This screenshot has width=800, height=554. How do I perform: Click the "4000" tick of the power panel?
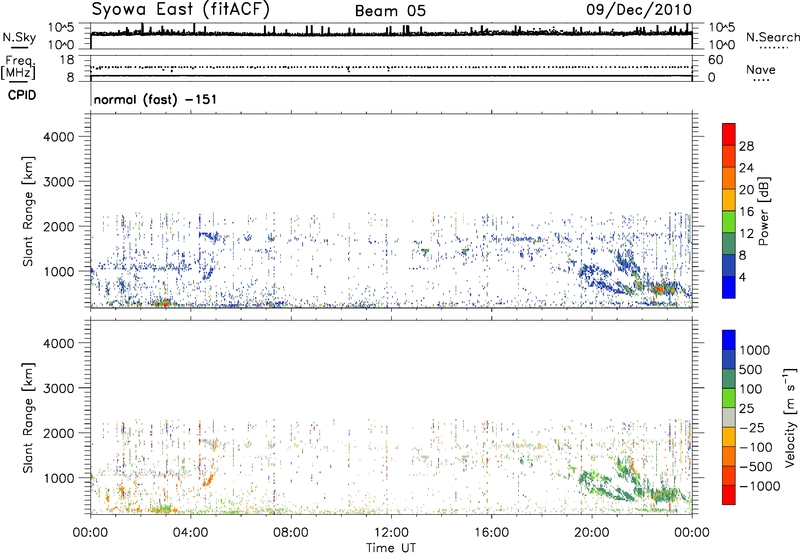click(58, 137)
